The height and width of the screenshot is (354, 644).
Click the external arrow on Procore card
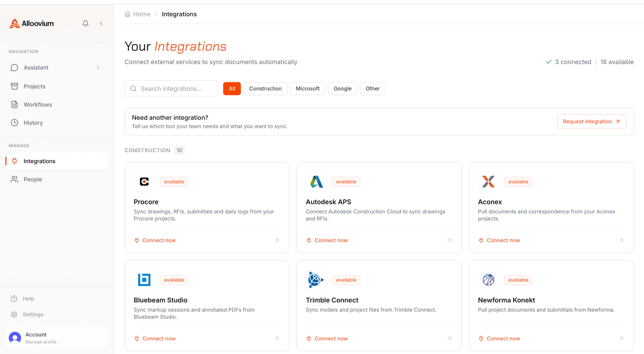point(277,240)
